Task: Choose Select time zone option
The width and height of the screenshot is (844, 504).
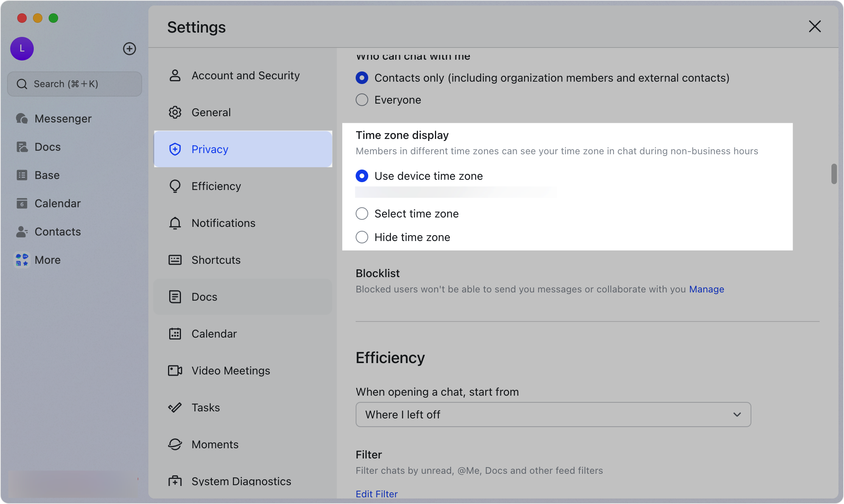Action: tap(362, 214)
